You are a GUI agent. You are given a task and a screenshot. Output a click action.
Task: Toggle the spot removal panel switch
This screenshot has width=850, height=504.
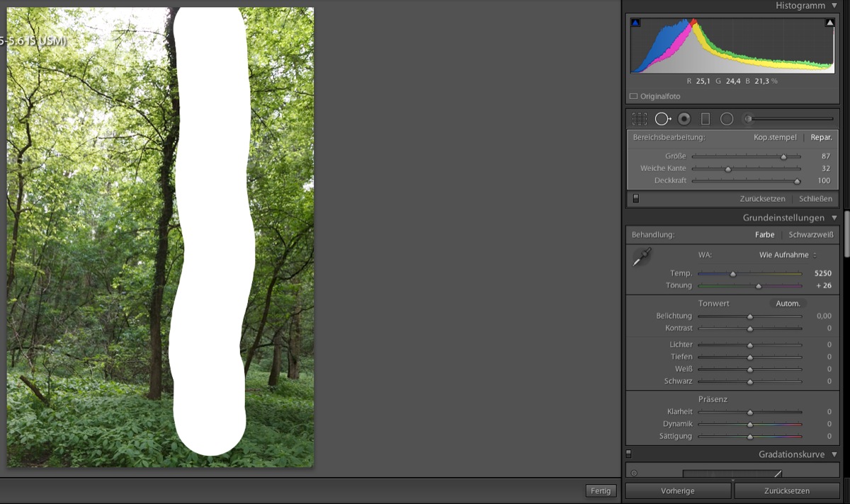(635, 199)
